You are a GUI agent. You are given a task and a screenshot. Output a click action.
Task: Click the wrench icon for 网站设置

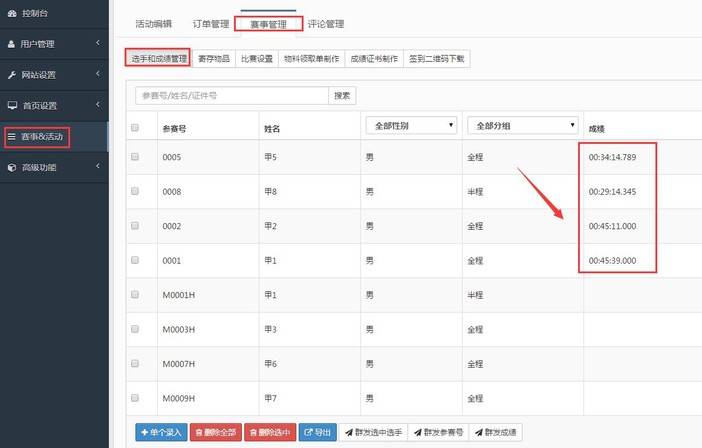coord(12,75)
